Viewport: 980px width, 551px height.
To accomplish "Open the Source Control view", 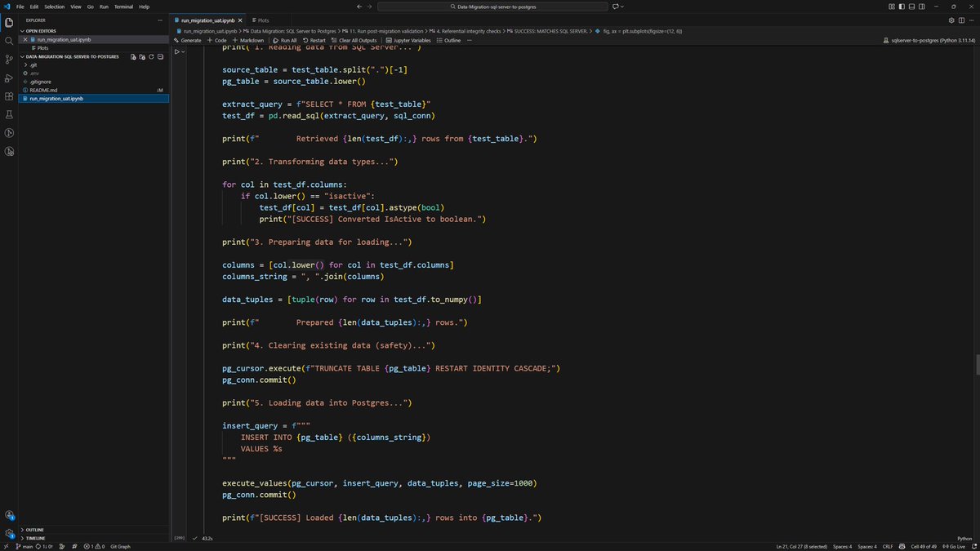I will (9, 59).
